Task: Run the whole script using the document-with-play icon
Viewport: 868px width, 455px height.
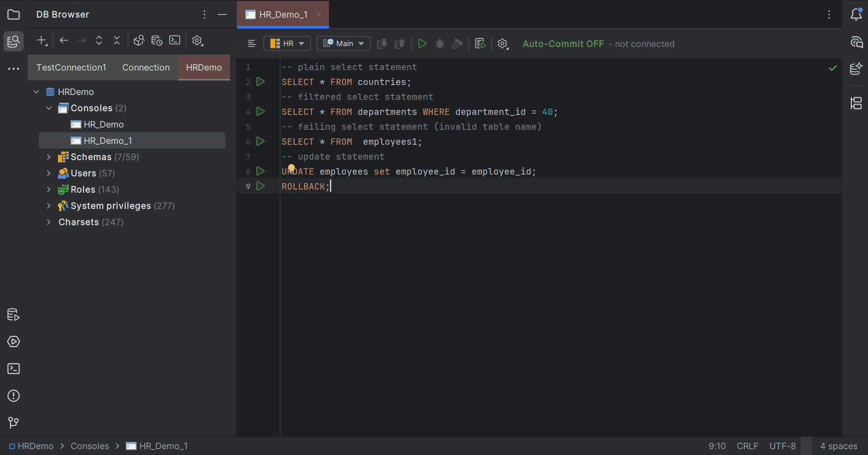Action: pos(480,43)
